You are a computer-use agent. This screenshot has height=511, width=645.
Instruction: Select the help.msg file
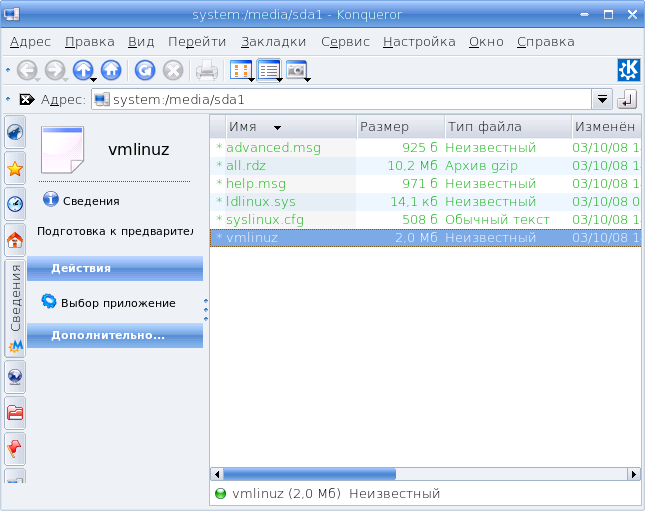pyautogui.click(x=255, y=184)
